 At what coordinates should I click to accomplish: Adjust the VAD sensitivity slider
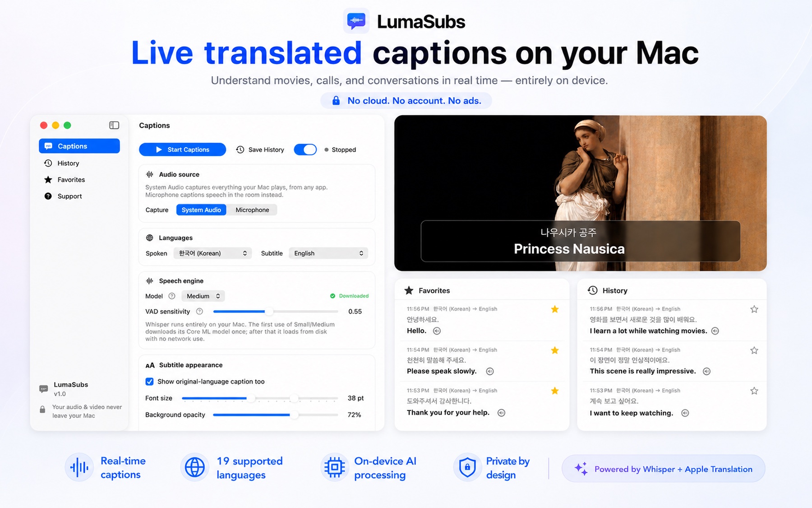[x=269, y=312]
